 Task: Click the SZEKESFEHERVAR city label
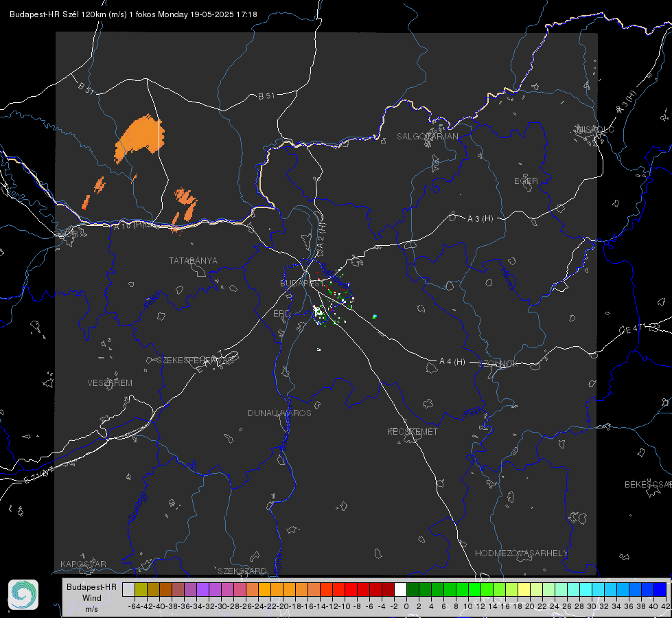click(x=195, y=360)
